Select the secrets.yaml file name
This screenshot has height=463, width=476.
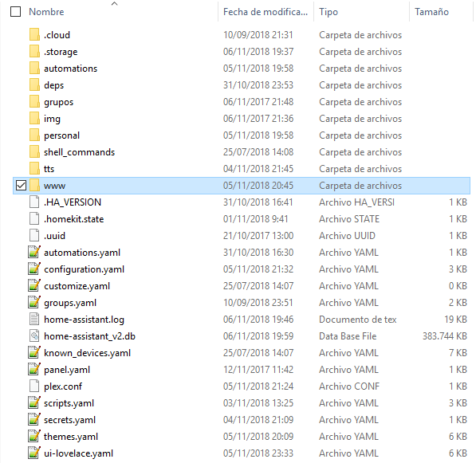coord(69,420)
